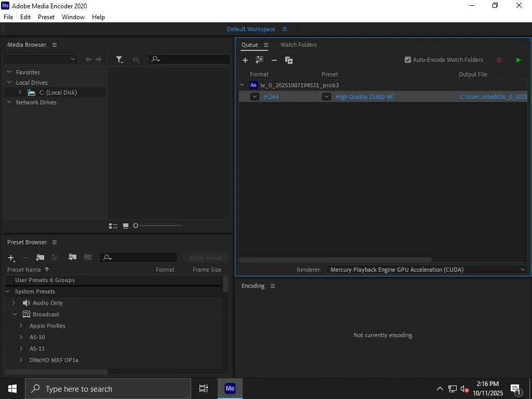Open the Preset menu
Image resolution: width=532 pixels, height=399 pixels.
click(x=46, y=17)
